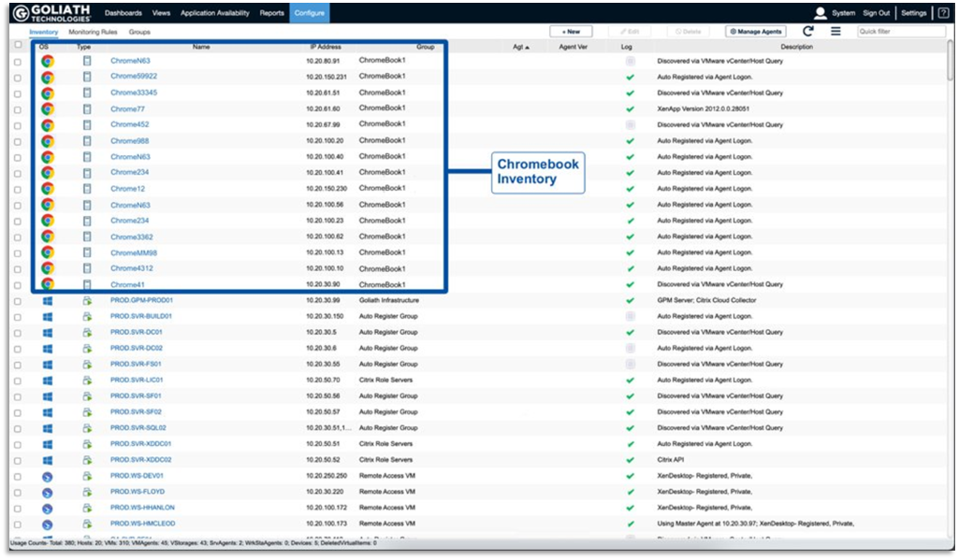This screenshot has height=560, width=958.
Task: Click the IP address 10.20.150.231
Action: pos(327,77)
